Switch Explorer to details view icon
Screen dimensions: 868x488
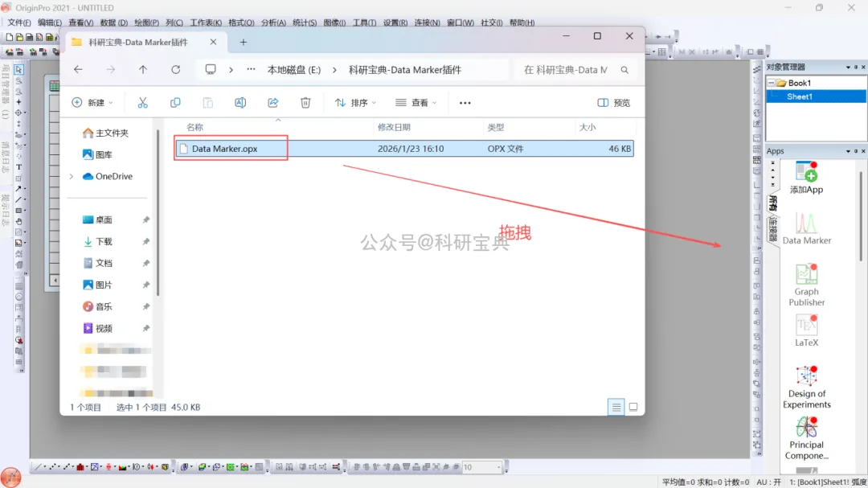tap(616, 407)
